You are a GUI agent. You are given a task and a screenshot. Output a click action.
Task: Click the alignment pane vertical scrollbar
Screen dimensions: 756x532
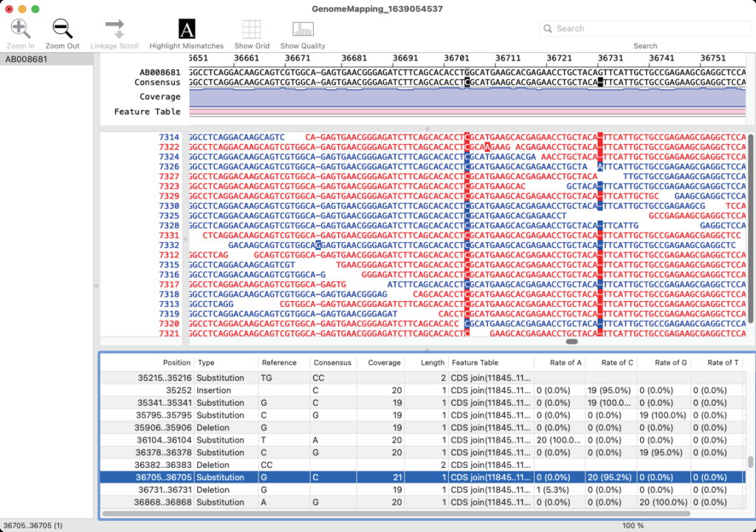coord(750,229)
